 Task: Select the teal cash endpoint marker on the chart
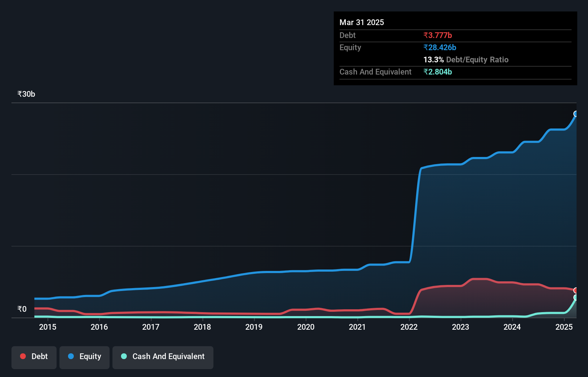point(575,298)
